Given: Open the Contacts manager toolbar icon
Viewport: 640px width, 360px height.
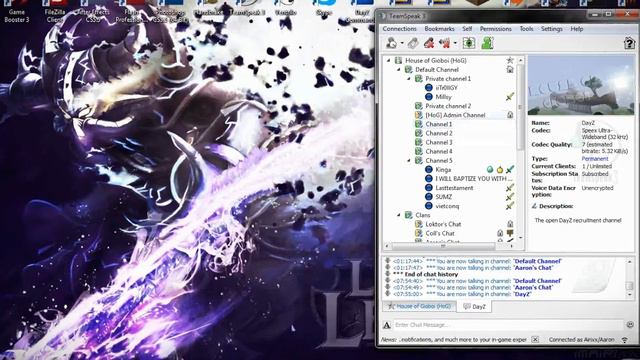Looking at the screenshot, I should 487,43.
